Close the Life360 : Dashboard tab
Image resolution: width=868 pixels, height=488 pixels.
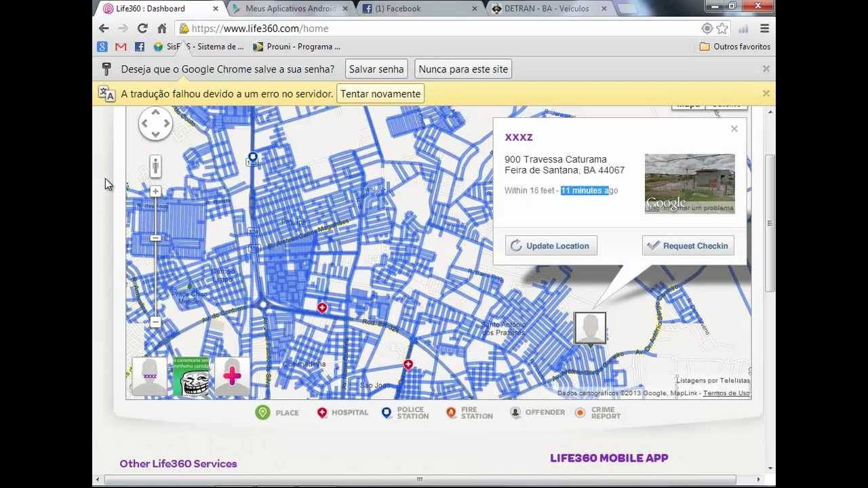click(x=216, y=9)
